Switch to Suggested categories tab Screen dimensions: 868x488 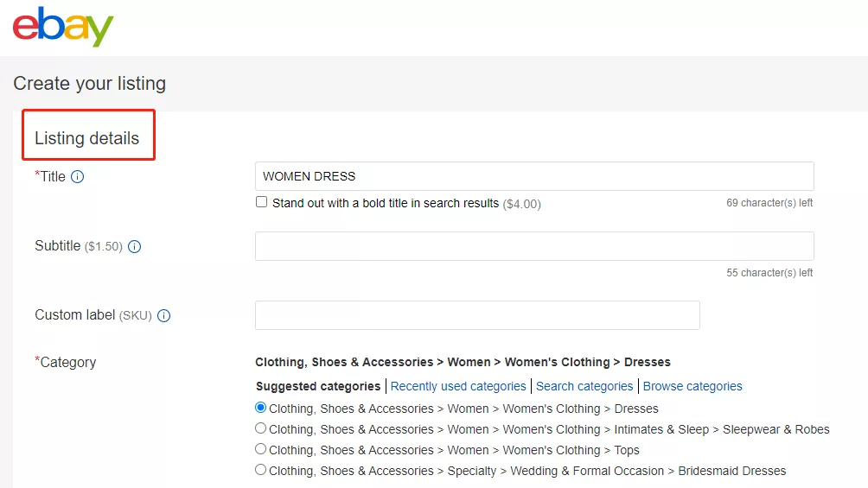(317, 386)
